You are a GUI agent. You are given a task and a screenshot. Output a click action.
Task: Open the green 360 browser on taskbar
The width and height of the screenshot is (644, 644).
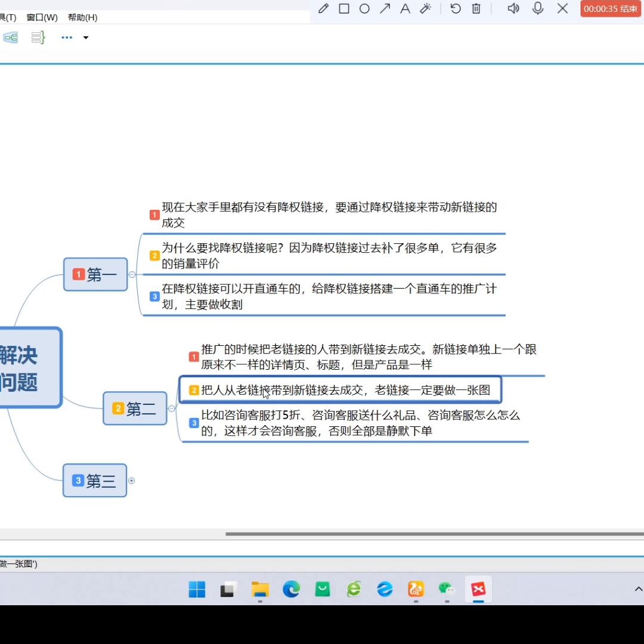354,589
